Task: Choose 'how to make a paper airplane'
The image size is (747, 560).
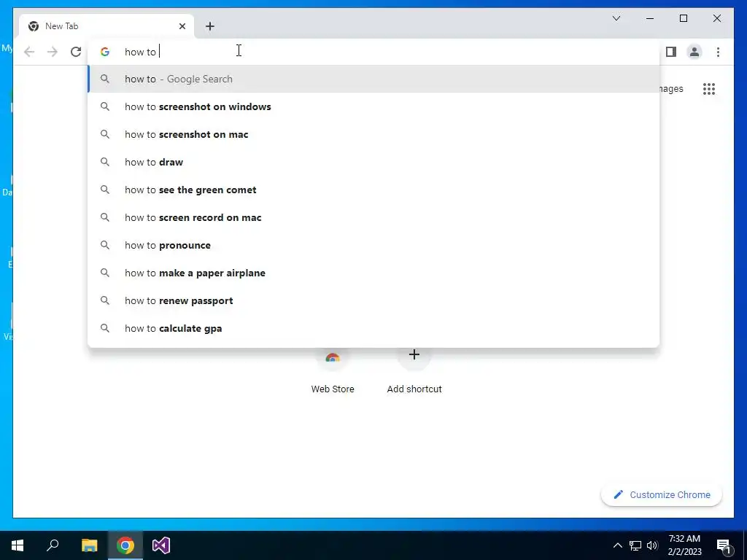Action: point(373,273)
